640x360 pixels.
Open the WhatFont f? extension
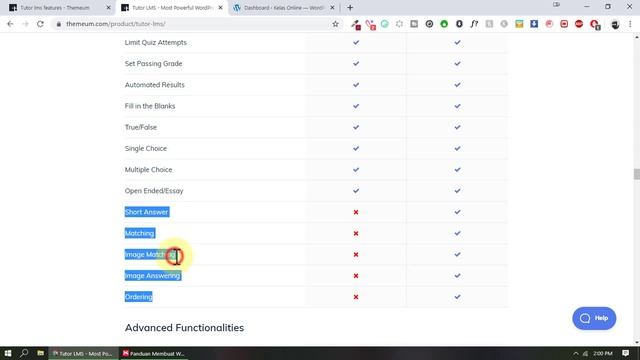pyautogui.click(x=474, y=24)
